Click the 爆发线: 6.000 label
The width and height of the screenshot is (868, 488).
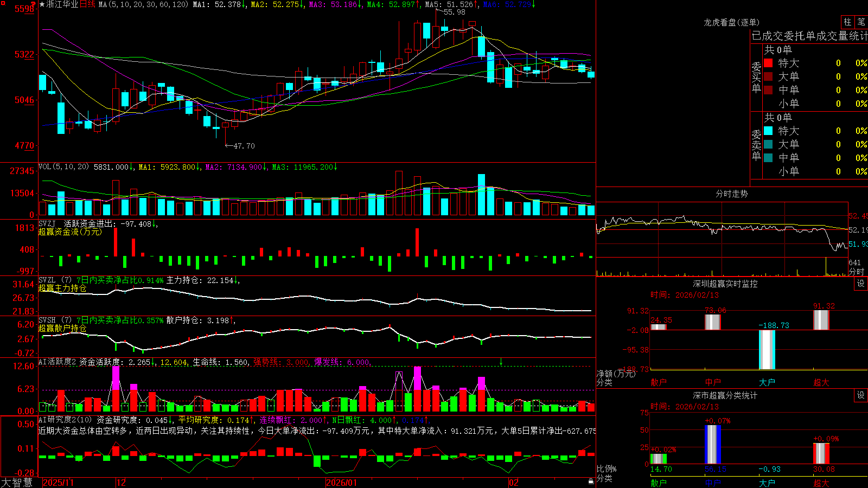pos(342,362)
